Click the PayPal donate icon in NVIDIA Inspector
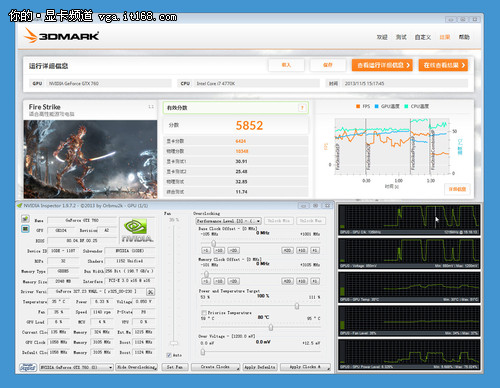This screenshot has width=500, height=388. point(28,367)
